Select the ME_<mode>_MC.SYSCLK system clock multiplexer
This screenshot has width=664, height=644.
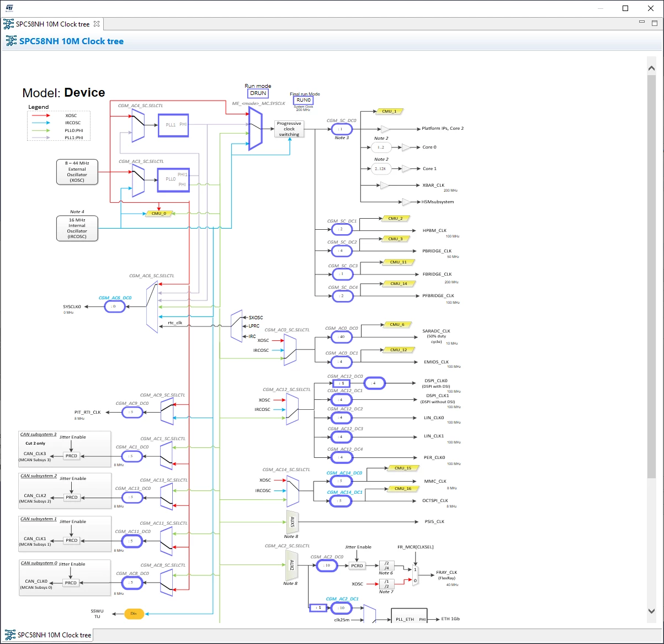point(255,129)
